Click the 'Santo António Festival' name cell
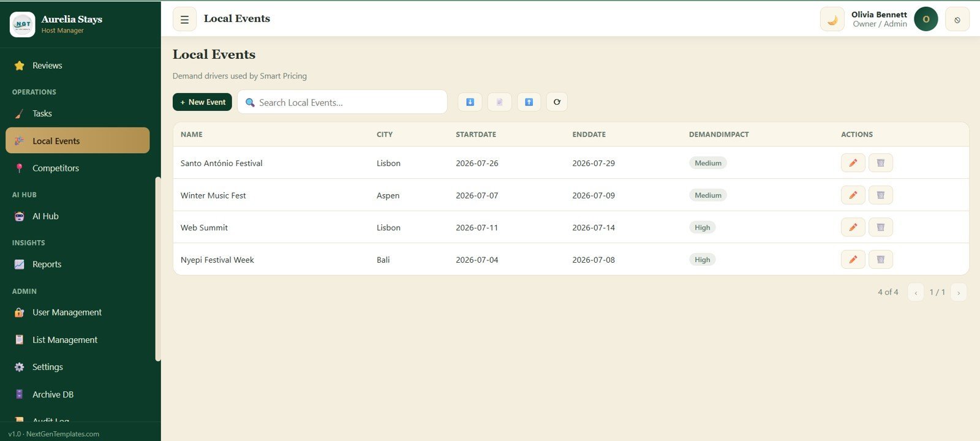This screenshot has height=441, width=980. (x=221, y=163)
